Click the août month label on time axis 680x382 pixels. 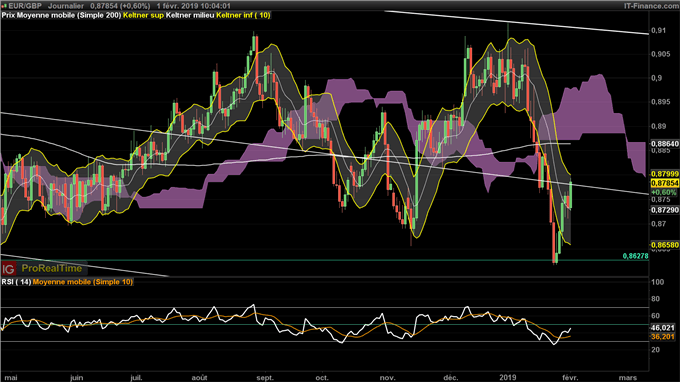tap(199, 378)
